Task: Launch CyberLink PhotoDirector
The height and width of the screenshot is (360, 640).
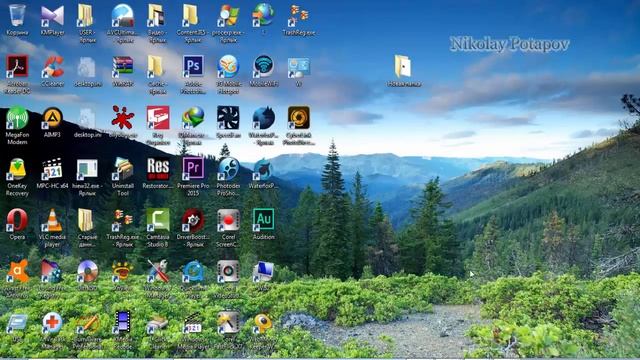Action: coord(298,118)
